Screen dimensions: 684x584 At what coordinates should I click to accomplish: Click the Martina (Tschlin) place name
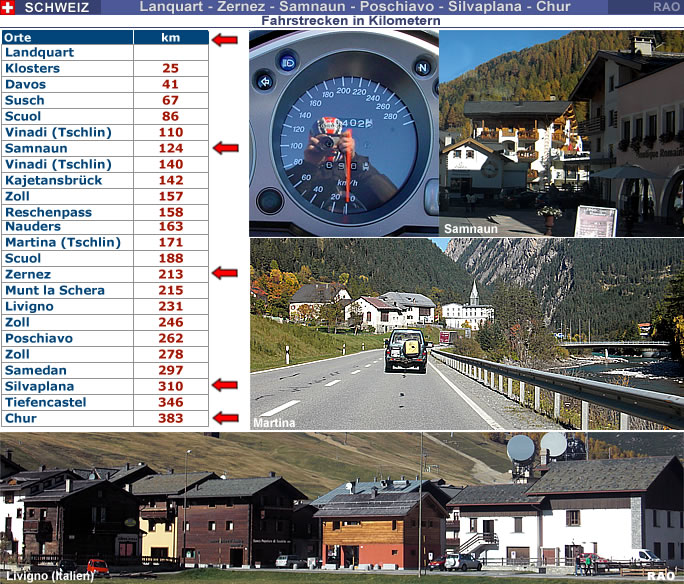pyautogui.click(x=63, y=242)
